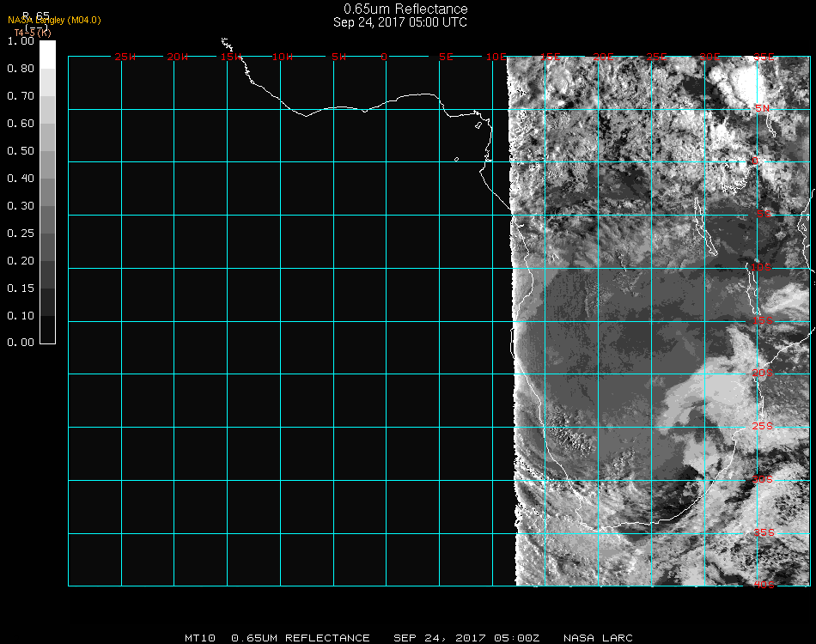
Task: Click the 0.50 colorbar value
Action: 21,151
